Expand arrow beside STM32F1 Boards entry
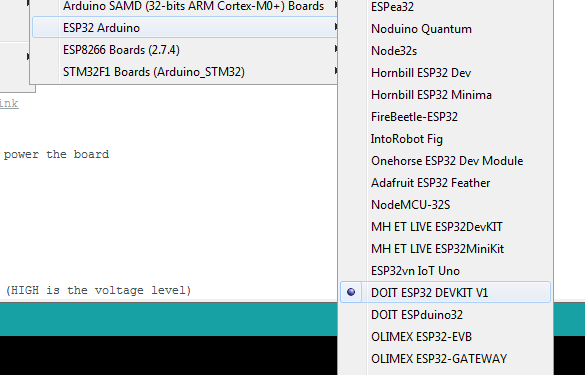585x375 pixels. click(335, 71)
